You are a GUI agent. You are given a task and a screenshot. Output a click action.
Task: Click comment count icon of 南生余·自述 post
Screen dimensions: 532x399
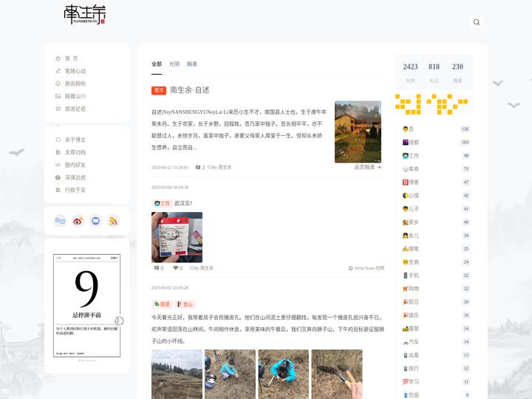point(198,167)
